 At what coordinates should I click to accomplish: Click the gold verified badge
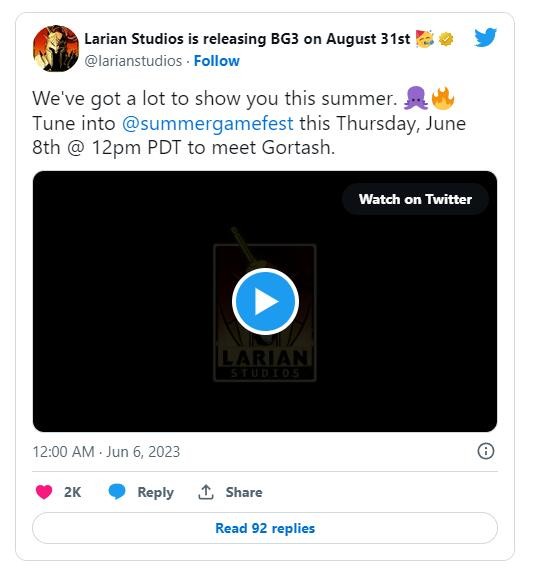446,39
